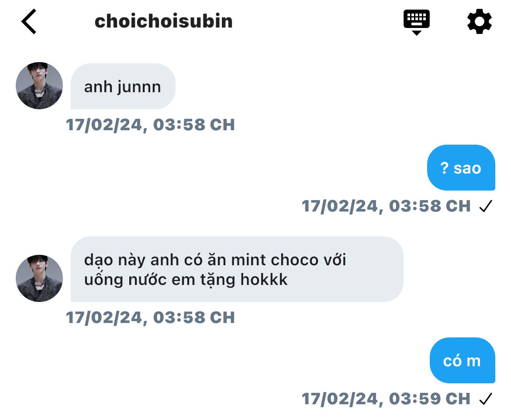
Task: Click the timestamp under "anh junnn"
Action: (x=150, y=125)
